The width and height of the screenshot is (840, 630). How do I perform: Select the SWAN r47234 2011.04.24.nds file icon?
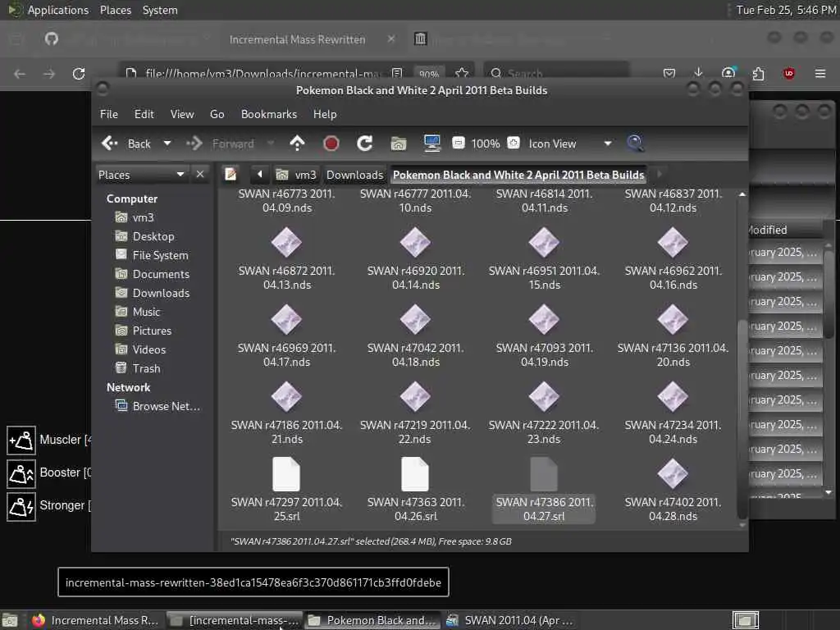(x=673, y=396)
